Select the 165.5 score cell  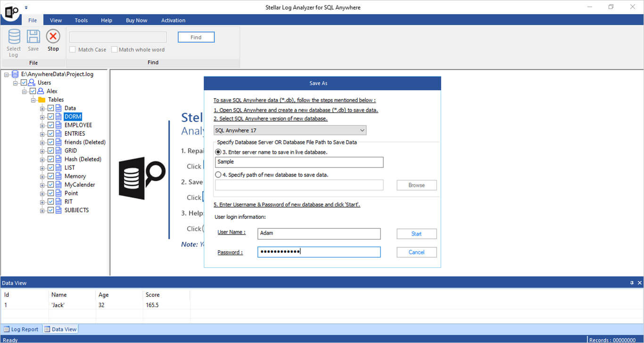[166, 305]
